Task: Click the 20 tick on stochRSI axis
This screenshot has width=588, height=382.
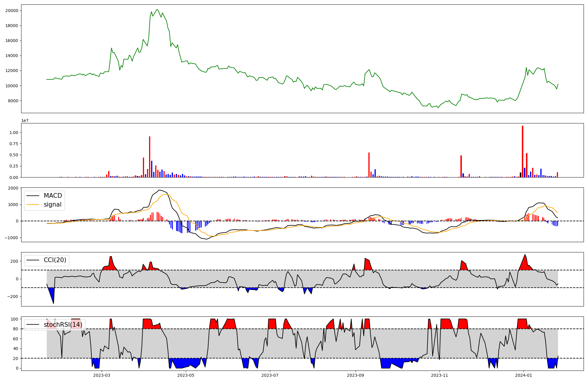Action: coord(16,358)
